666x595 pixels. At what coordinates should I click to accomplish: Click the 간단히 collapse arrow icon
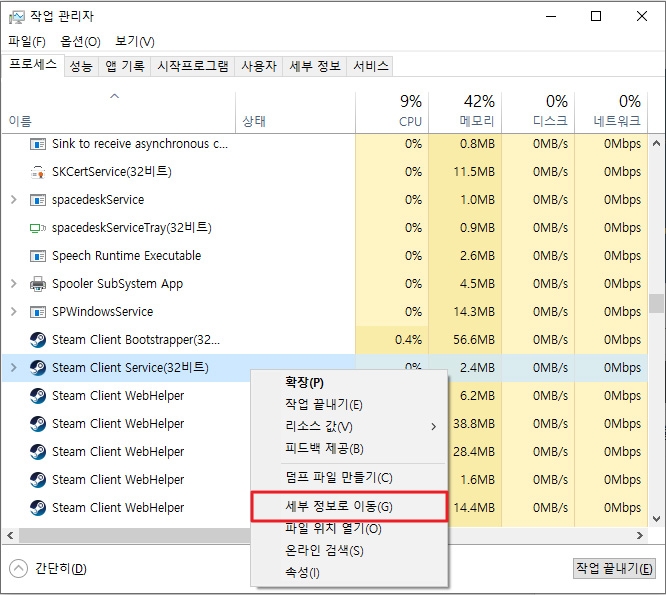[18, 569]
